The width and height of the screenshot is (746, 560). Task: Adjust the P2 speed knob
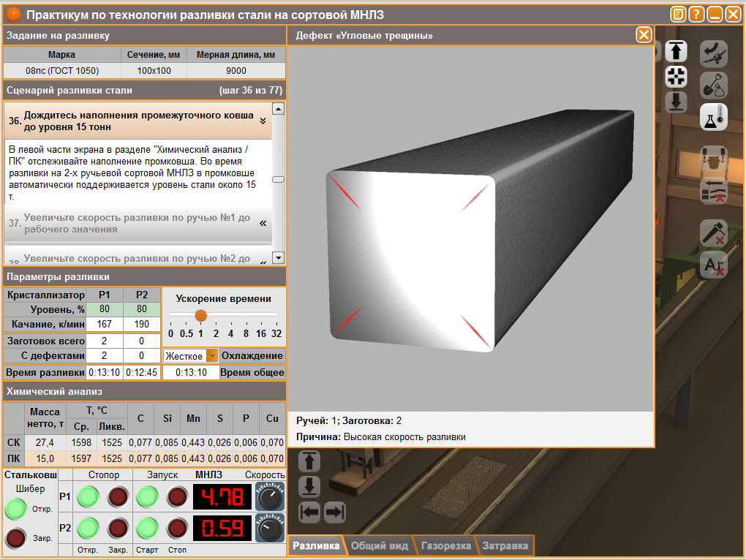270,528
